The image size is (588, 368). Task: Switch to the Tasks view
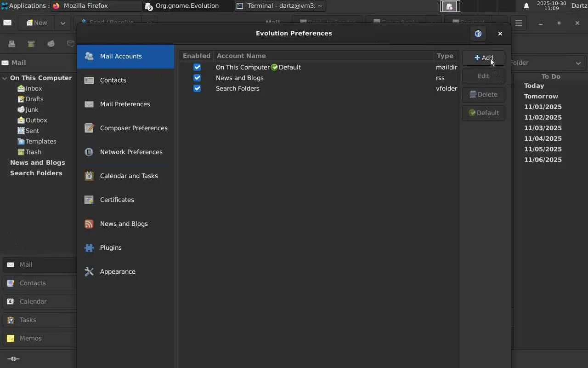click(x=40, y=320)
